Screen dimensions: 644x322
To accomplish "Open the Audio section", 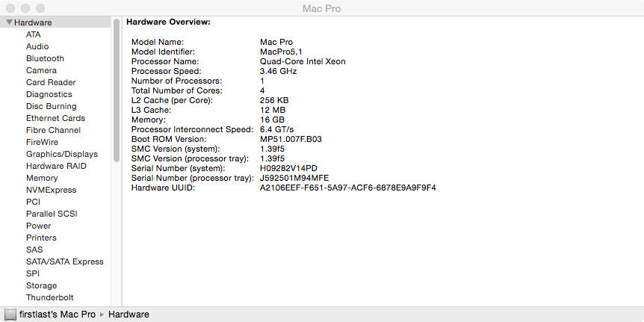I will [37, 46].
